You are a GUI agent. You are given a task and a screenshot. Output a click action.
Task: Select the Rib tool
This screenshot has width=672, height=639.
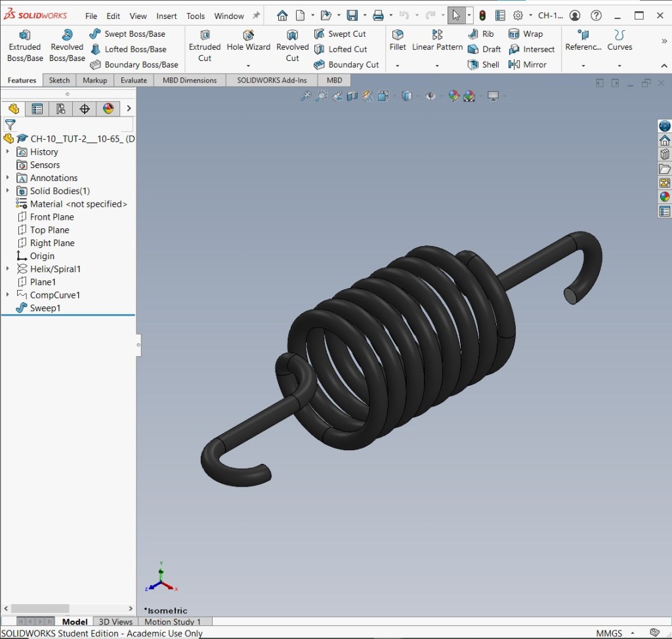[481, 34]
